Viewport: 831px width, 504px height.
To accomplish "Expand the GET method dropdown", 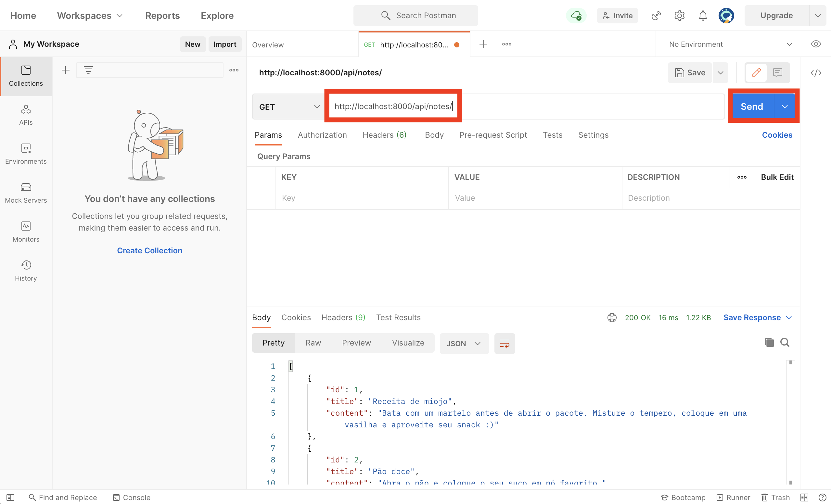I will pos(289,107).
